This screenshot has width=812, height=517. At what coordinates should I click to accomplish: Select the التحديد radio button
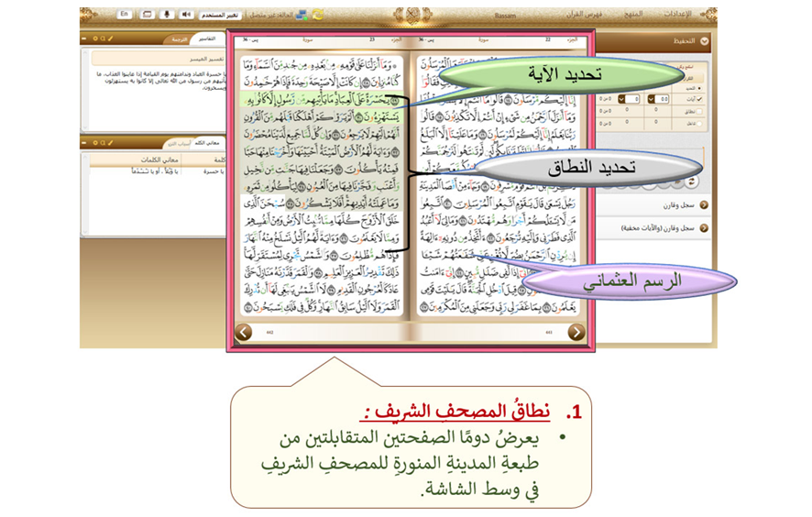click(700, 89)
